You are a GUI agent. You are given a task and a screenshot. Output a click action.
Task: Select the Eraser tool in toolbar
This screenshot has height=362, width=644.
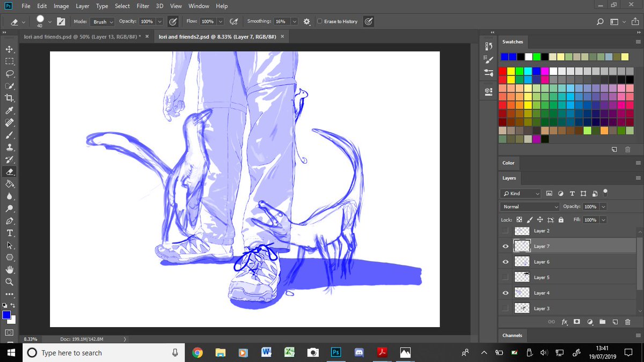click(x=10, y=172)
